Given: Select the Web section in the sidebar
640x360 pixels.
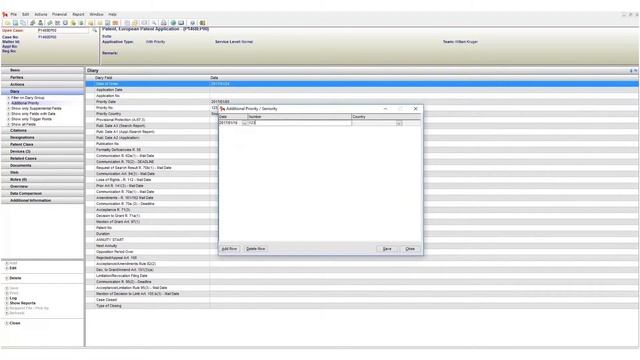Looking at the screenshot, I should tap(42, 172).
